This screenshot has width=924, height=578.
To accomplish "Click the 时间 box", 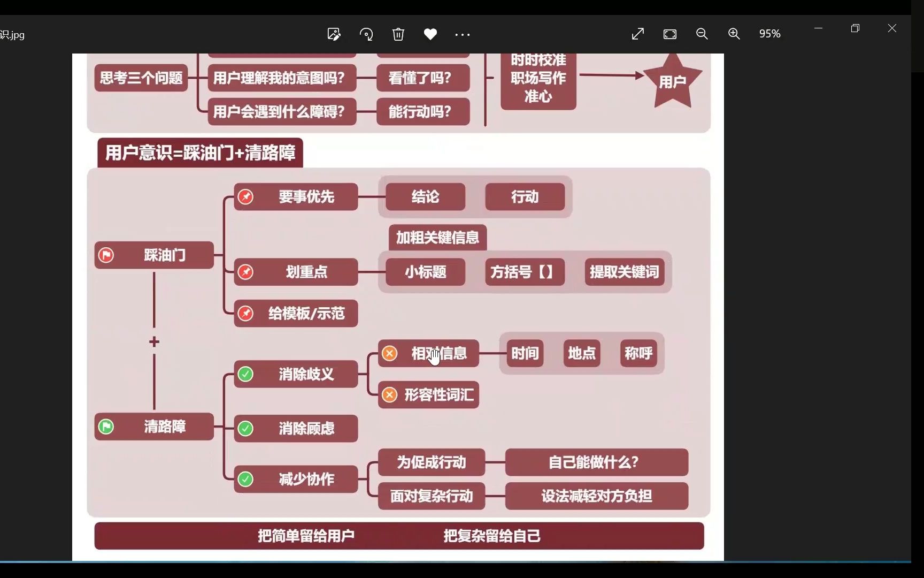I will pyautogui.click(x=525, y=353).
